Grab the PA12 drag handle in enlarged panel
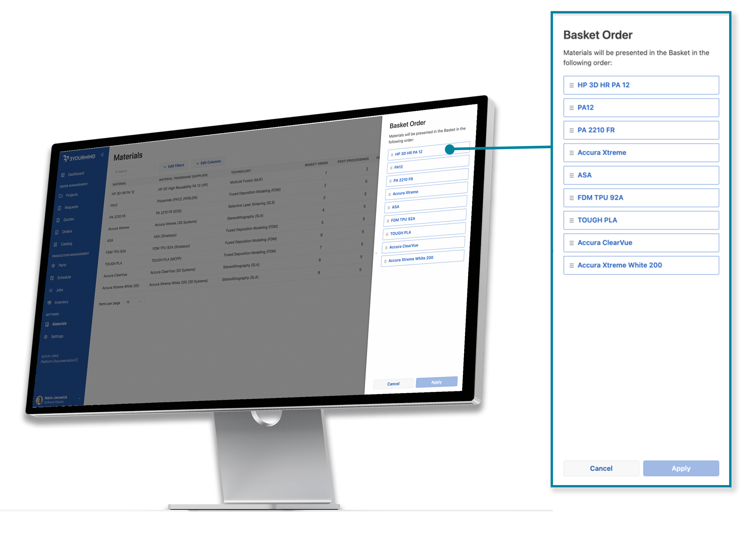This screenshot has height=533, width=756. pos(572,108)
